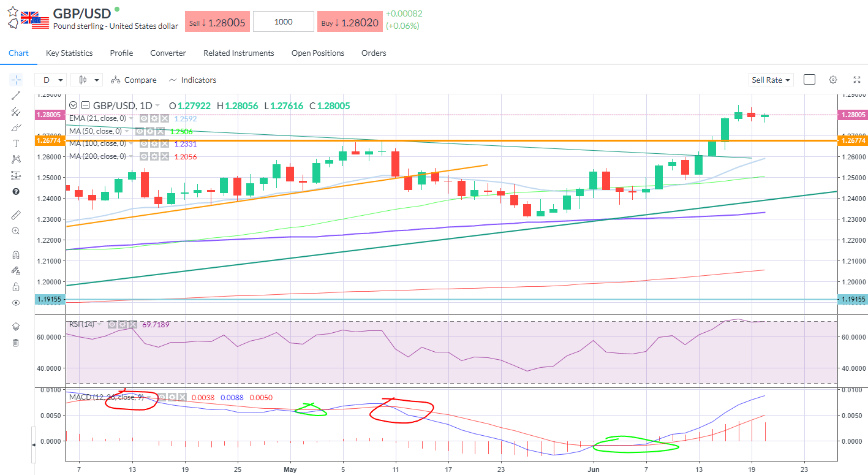868x475 pixels.
Task: Select the ruler measure tool
Action: pos(16,215)
